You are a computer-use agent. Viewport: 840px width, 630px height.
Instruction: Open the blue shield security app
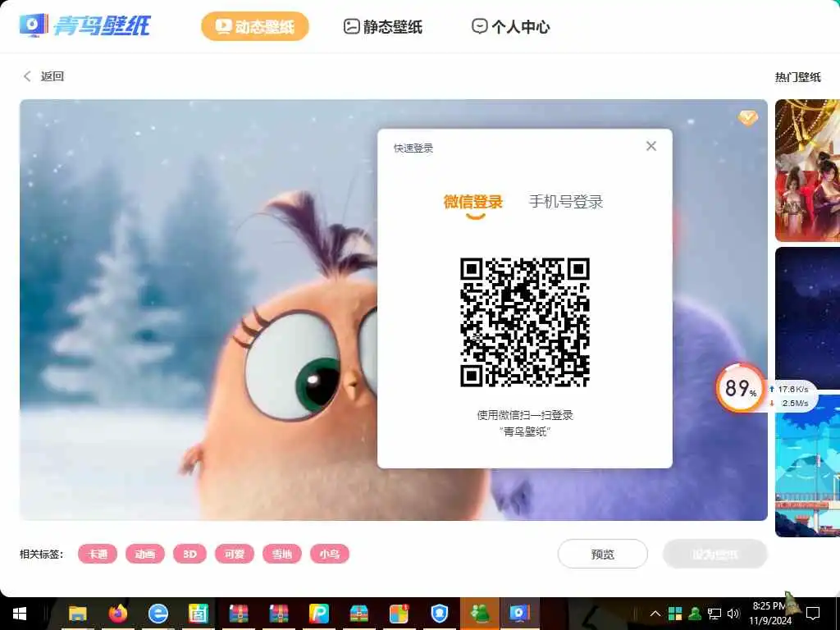[440, 614]
